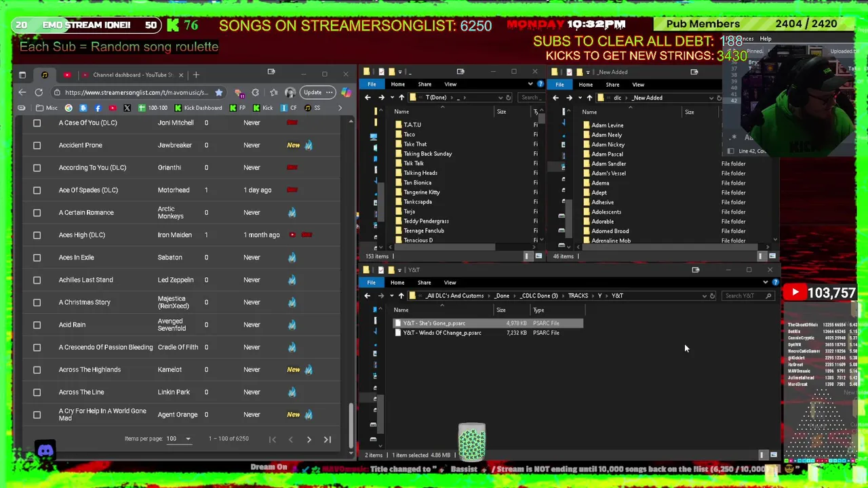Screen dimensions: 868x488
Task: Tick the checkbox for A Certain Romance
Action: (37, 212)
